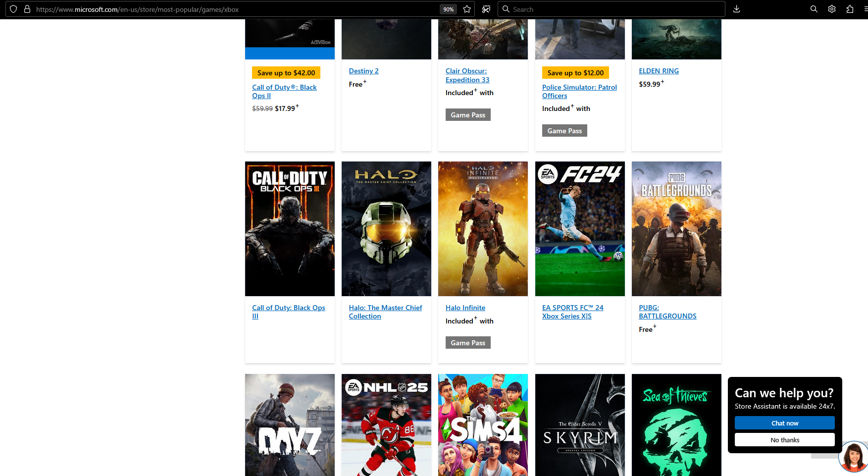Click the Destiny 2 cover art
The width and height of the screenshot is (868, 476).
(386, 39)
